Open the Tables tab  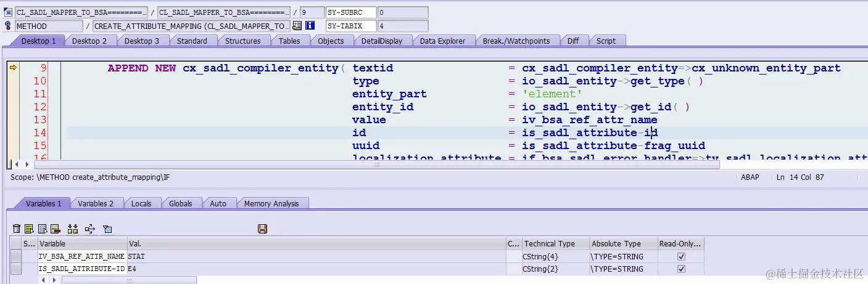289,41
